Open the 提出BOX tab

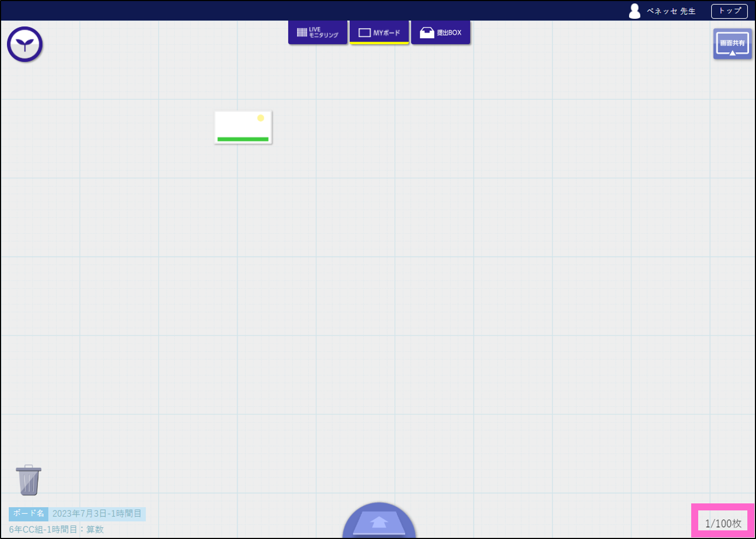tap(441, 32)
